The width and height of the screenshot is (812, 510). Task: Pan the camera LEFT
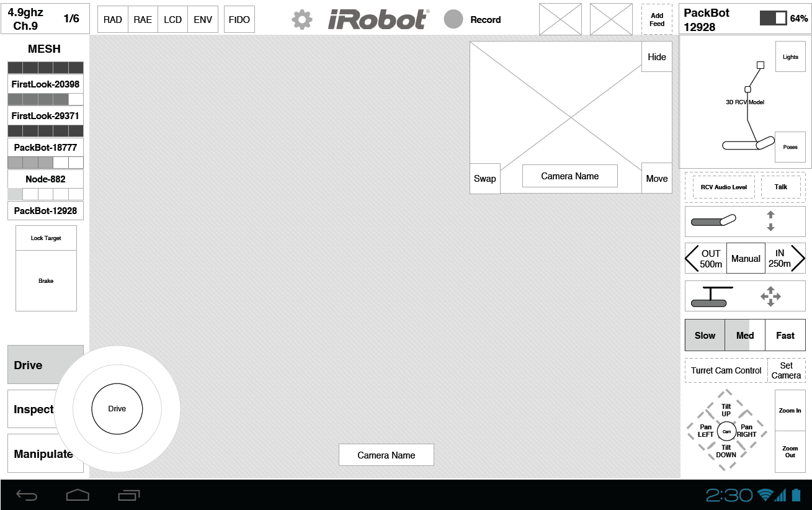click(706, 431)
